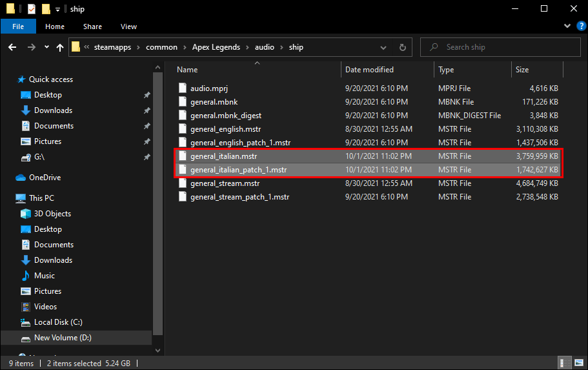Open address bar history dropdown
This screenshot has height=370, width=588.
click(x=385, y=47)
